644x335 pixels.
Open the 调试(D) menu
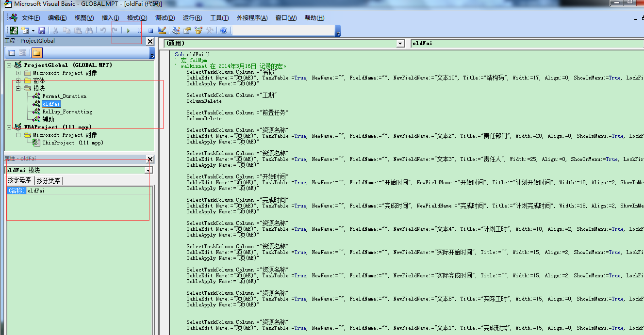165,18
